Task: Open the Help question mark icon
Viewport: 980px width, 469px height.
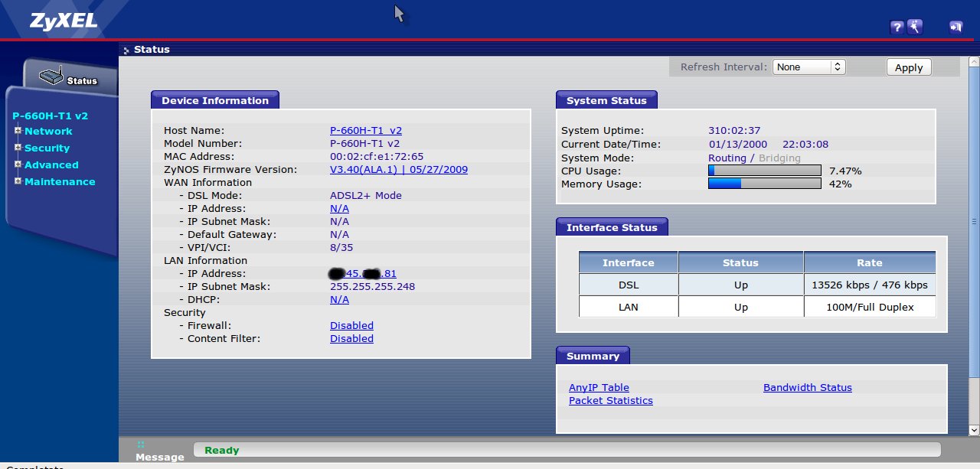Action: click(897, 28)
